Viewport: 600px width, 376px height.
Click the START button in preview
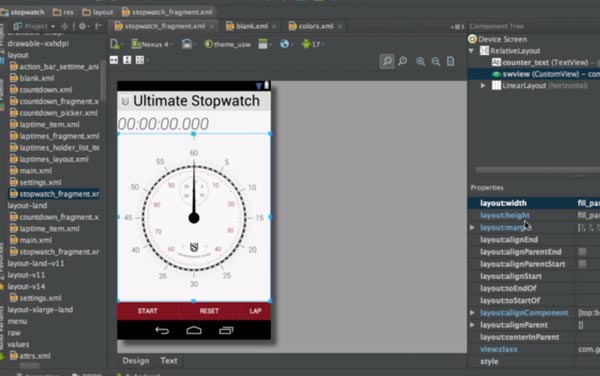[148, 311]
